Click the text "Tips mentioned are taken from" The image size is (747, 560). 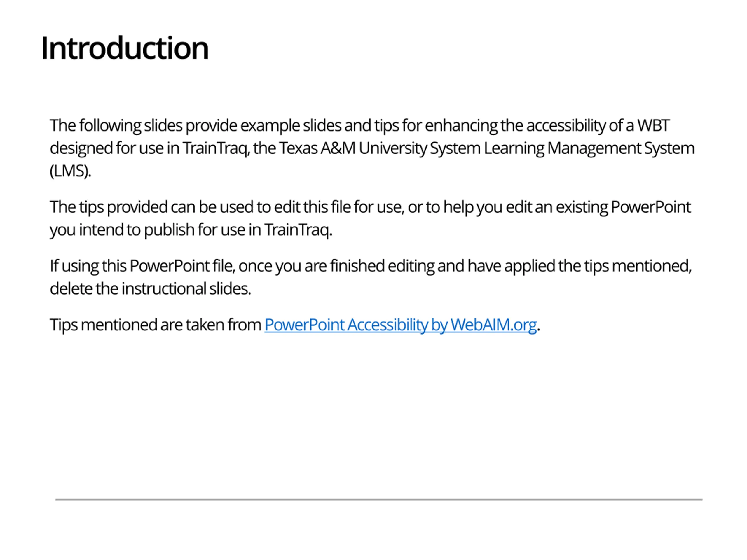coord(156,325)
